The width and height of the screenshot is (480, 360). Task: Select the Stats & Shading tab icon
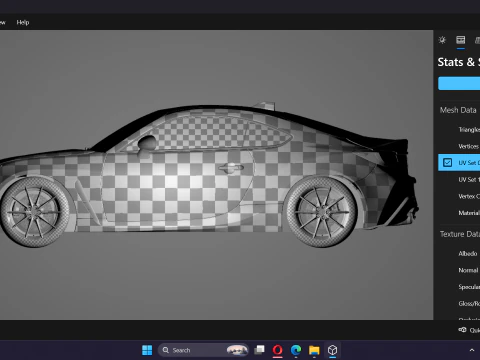pos(461,40)
